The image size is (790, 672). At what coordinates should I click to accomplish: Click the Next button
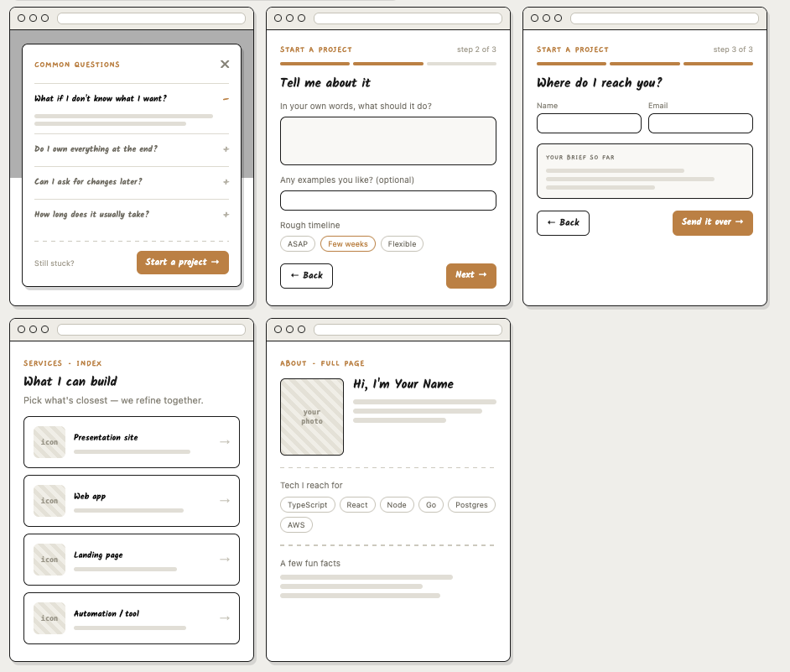(x=471, y=275)
